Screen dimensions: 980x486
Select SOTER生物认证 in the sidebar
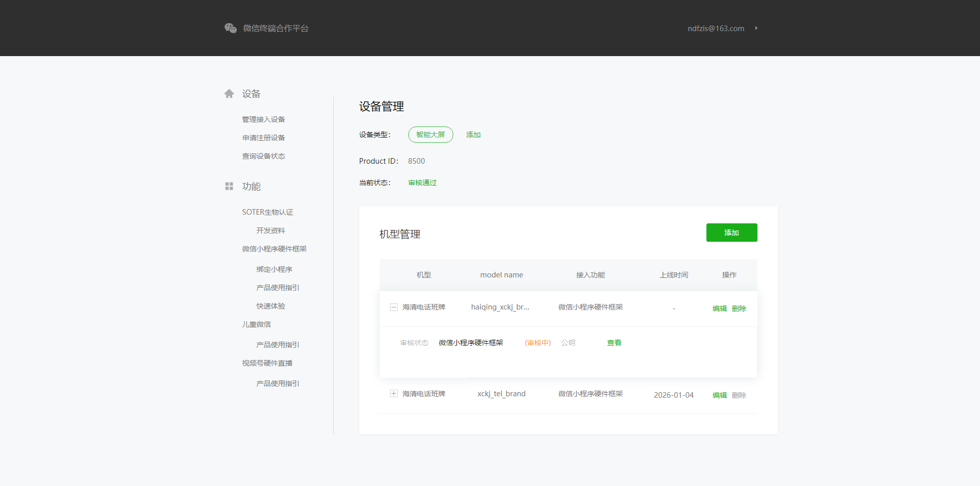pos(267,212)
